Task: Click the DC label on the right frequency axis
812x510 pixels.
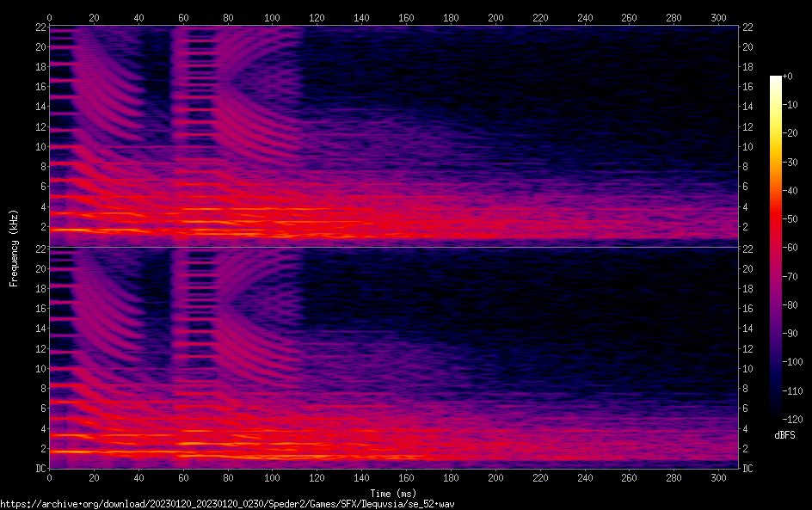Action: pyautogui.click(x=748, y=469)
